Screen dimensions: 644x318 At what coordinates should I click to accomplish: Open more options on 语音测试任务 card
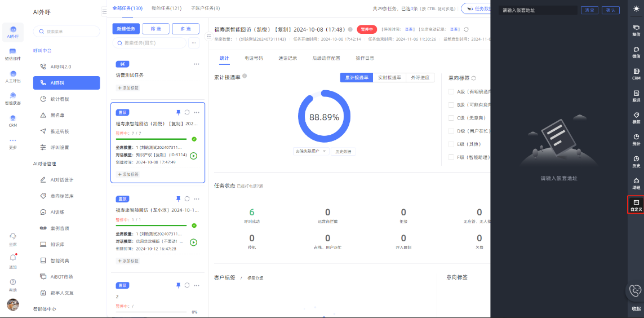click(x=196, y=64)
